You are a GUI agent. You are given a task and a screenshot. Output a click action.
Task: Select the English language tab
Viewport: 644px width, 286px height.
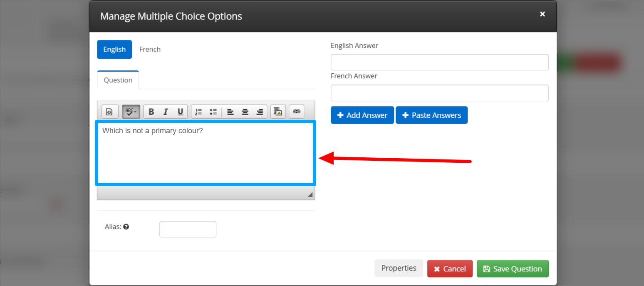point(114,49)
